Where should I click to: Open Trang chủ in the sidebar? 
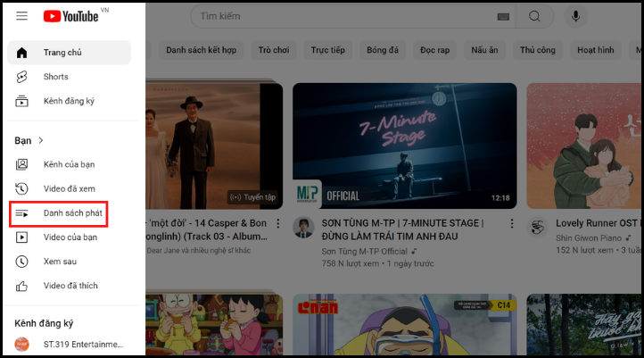[x=69, y=53]
